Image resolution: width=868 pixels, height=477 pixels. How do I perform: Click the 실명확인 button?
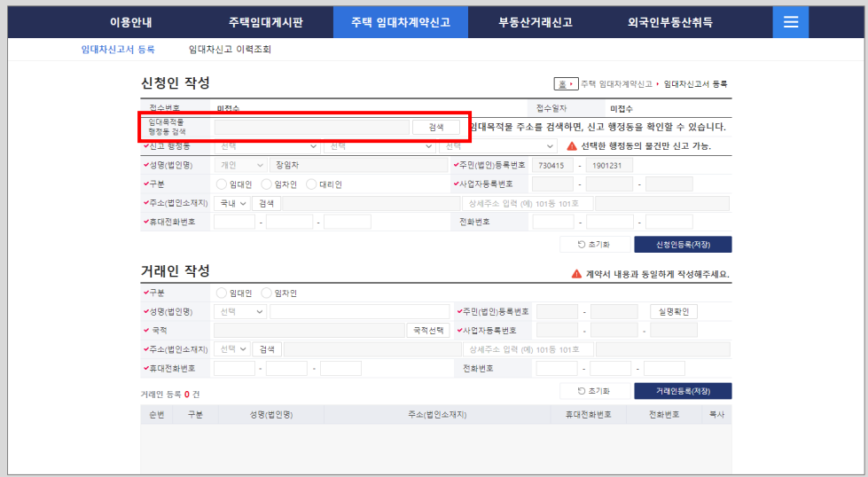(674, 311)
